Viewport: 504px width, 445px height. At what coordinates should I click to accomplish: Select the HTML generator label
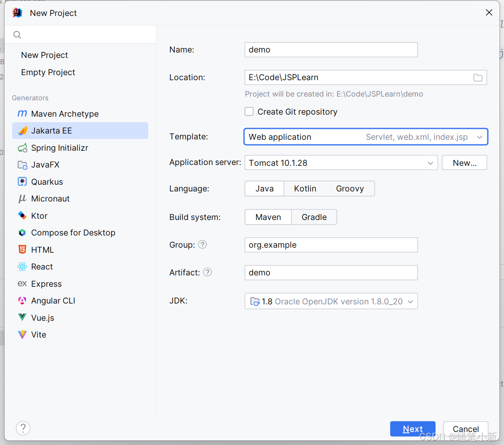click(42, 250)
